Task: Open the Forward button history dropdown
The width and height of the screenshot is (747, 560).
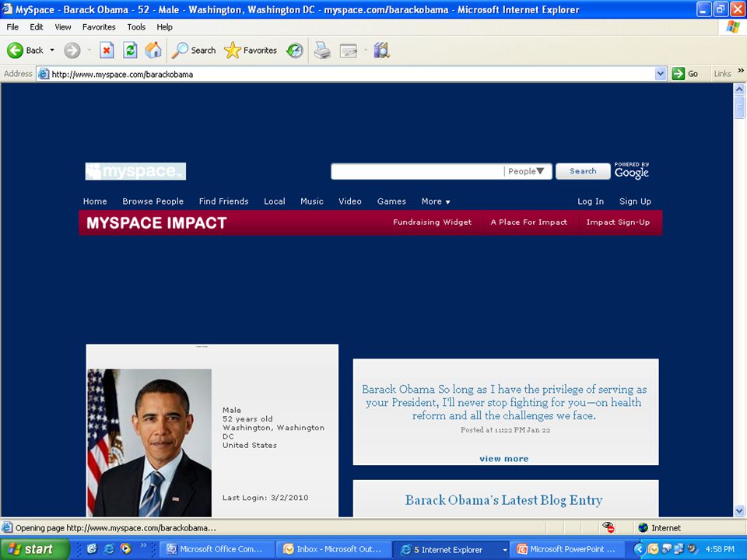Action: (89, 50)
